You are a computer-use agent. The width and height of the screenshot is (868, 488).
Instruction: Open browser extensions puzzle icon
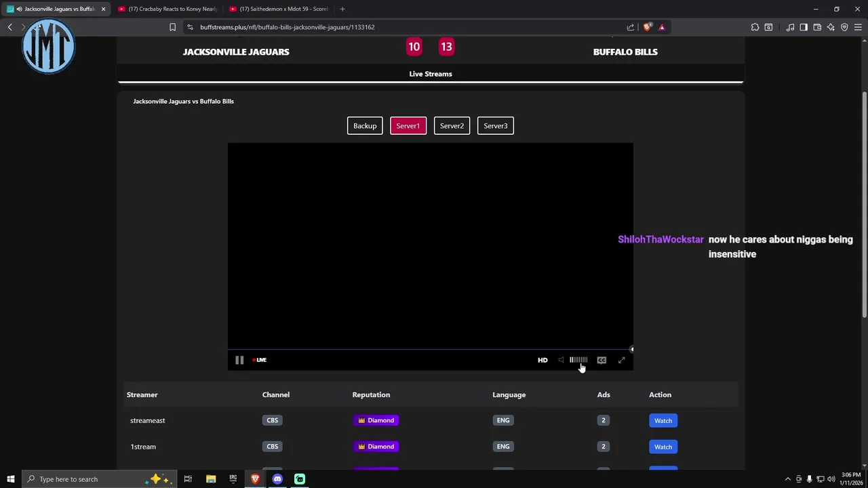click(x=755, y=27)
